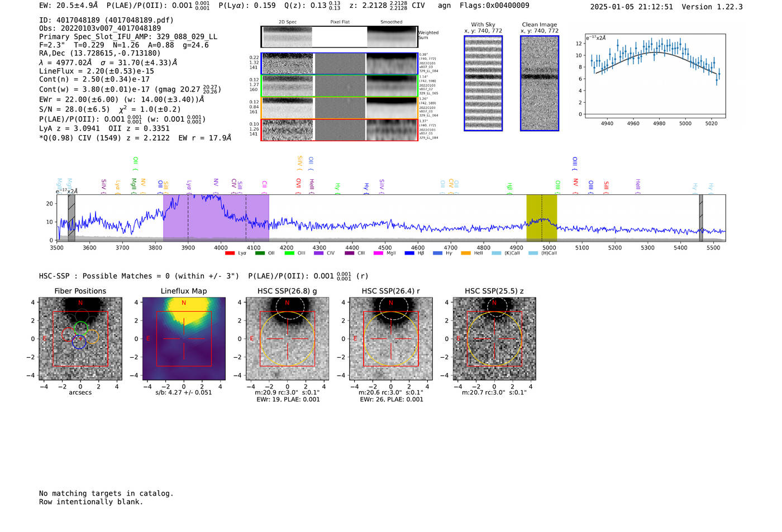782x532 pixels.
Task: Click the '*Q(0.98) CIV (1549)' line
Action: [135, 138]
